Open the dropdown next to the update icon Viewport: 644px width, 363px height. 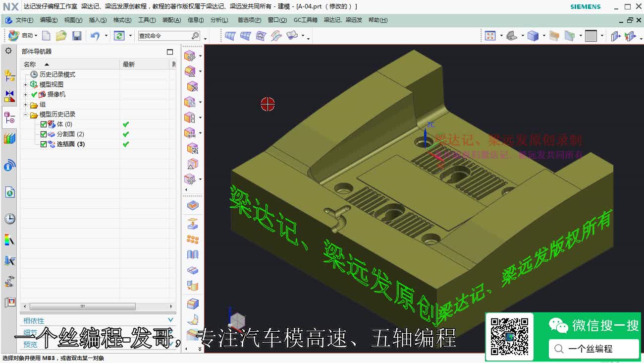[x=130, y=36]
